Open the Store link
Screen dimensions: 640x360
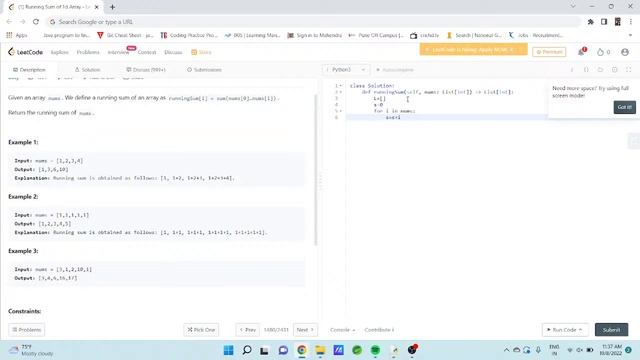(201, 52)
